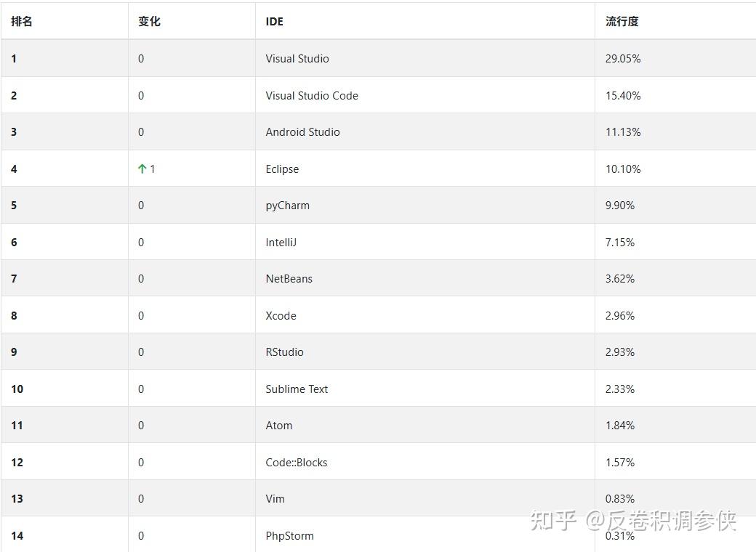Select the pyCharm row name
Image resolution: width=756 pixels, height=552 pixels.
coord(287,206)
